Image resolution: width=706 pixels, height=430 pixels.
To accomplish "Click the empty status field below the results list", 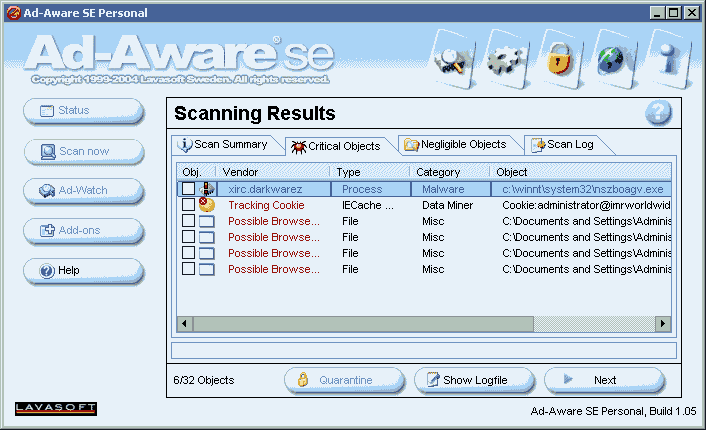I will tap(424, 351).
